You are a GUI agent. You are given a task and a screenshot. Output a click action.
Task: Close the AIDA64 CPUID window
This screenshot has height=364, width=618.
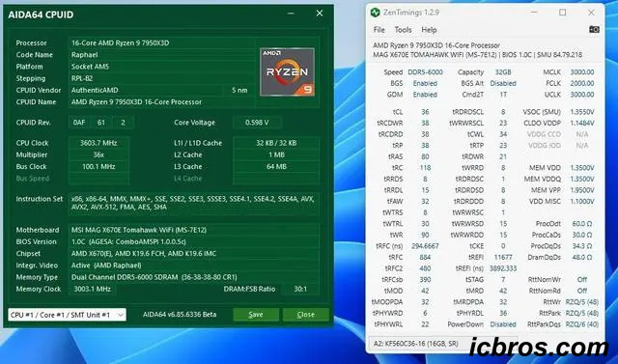click(320, 14)
